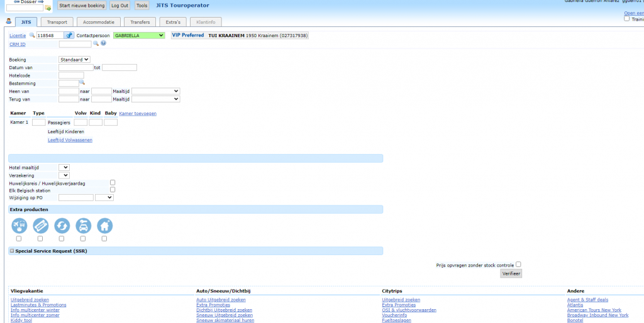Open the Boeking Standaard dropdown
Image resolution: width=644 pixels, height=323 pixels.
click(74, 60)
